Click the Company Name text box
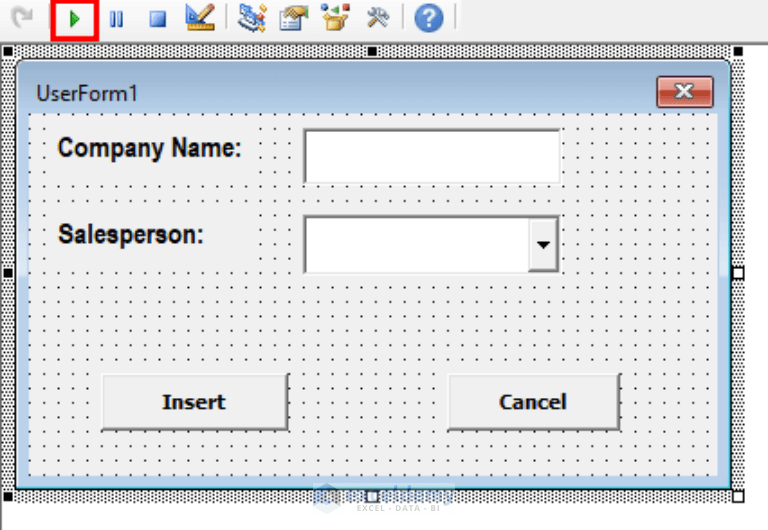The image size is (768, 530). (432, 156)
